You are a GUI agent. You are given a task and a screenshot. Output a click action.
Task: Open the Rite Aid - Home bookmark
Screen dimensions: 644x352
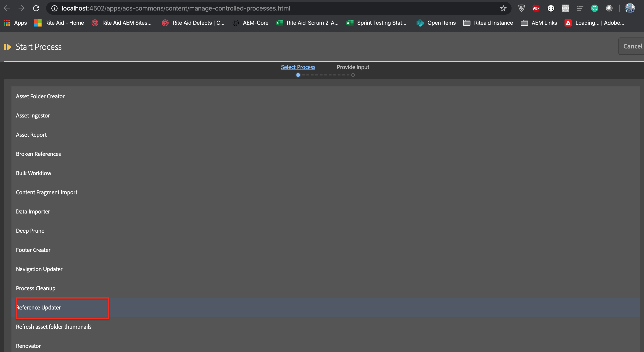pyautogui.click(x=59, y=23)
